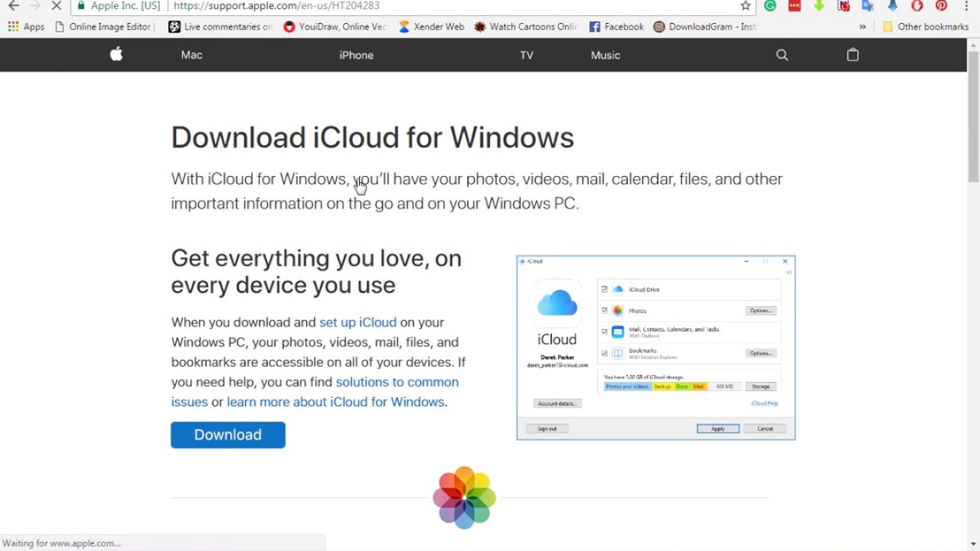Click the iCloud window screenshot image
This screenshot has height=551, width=980.
(656, 348)
